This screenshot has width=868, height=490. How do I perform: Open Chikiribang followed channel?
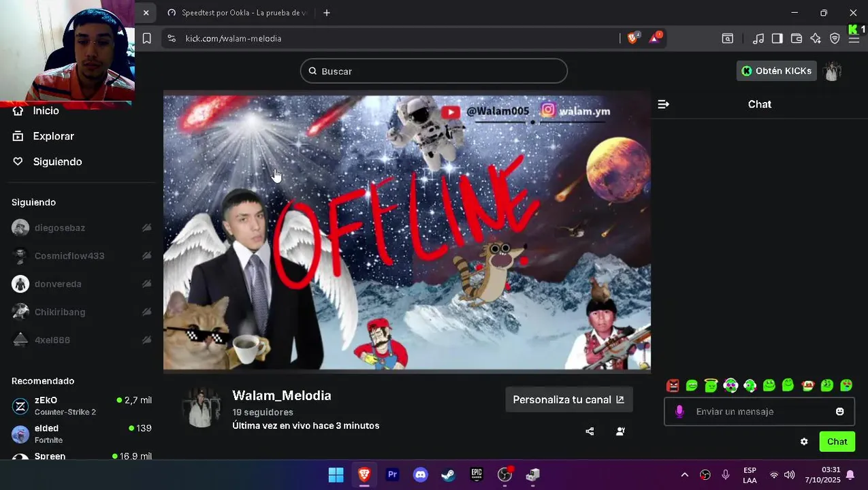60,312
